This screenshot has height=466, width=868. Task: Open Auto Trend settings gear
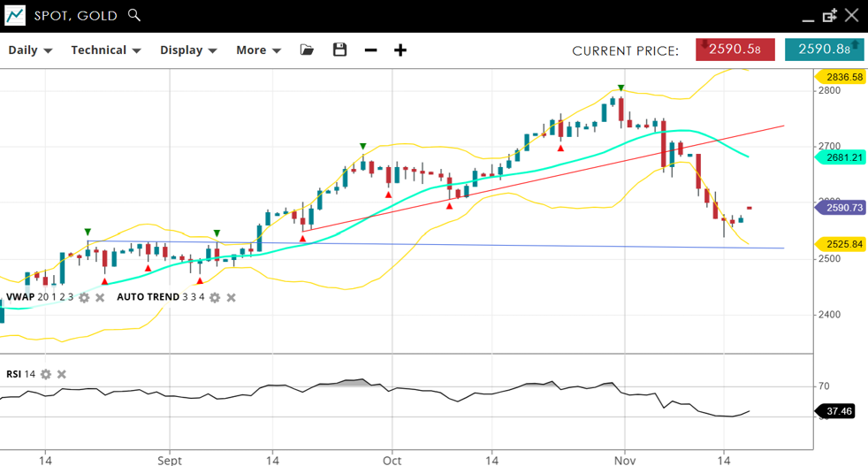(215, 297)
